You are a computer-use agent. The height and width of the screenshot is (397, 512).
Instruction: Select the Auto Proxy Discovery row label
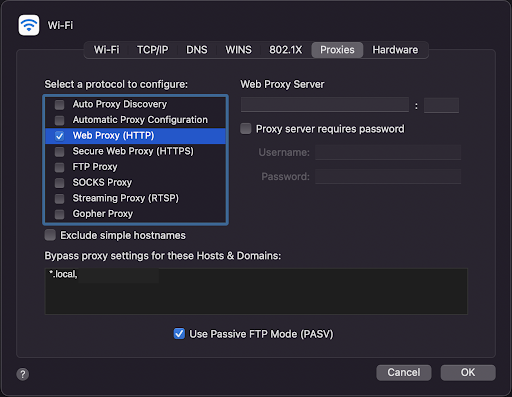pyautogui.click(x=120, y=104)
